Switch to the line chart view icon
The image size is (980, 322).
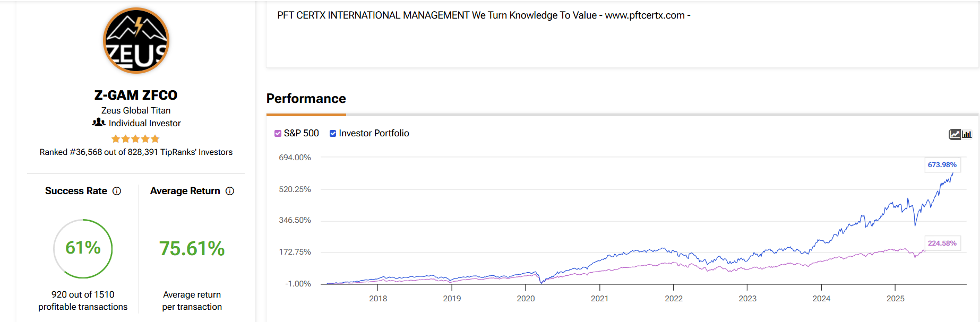955,134
